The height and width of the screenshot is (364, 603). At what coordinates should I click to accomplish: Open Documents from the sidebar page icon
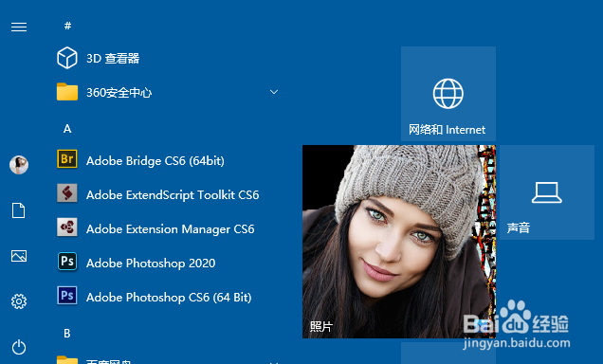coord(18,210)
